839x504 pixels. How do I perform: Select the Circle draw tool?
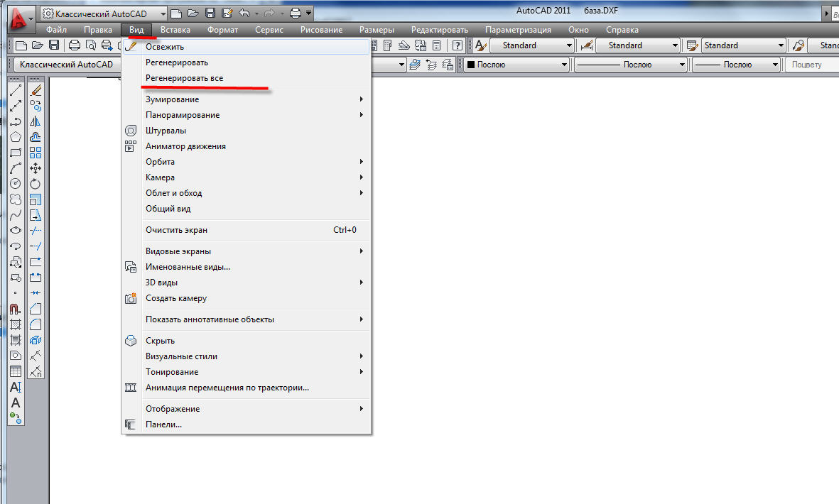click(x=16, y=184)
